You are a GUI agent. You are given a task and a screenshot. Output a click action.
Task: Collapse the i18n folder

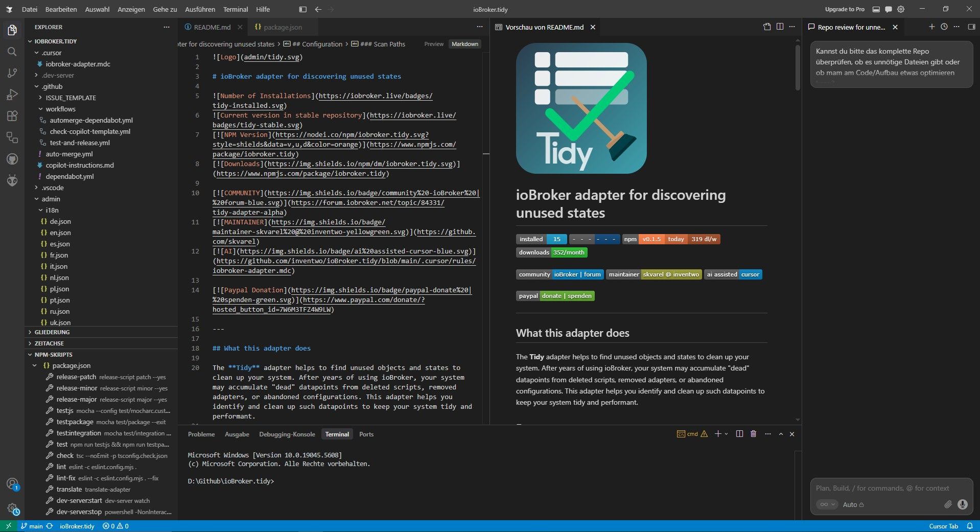(52, 210)
